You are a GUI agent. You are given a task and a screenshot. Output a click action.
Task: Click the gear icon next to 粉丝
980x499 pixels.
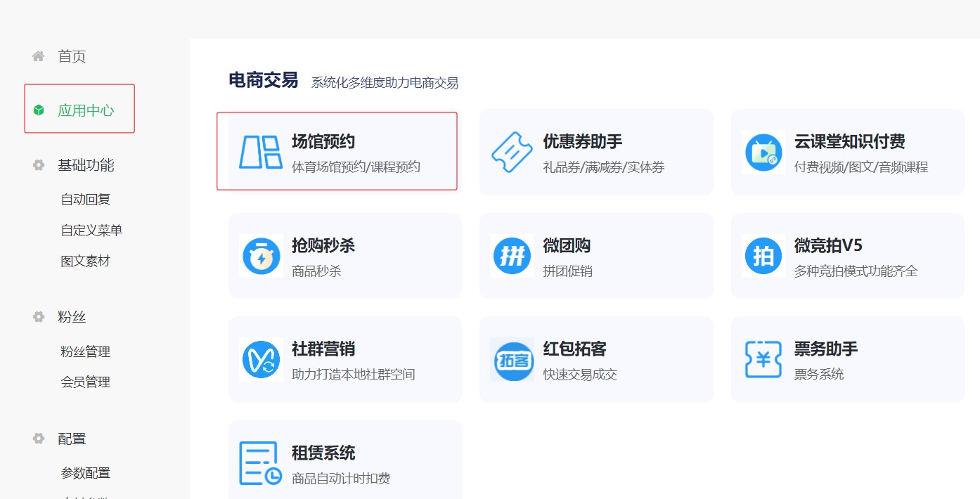click(39, 317)
